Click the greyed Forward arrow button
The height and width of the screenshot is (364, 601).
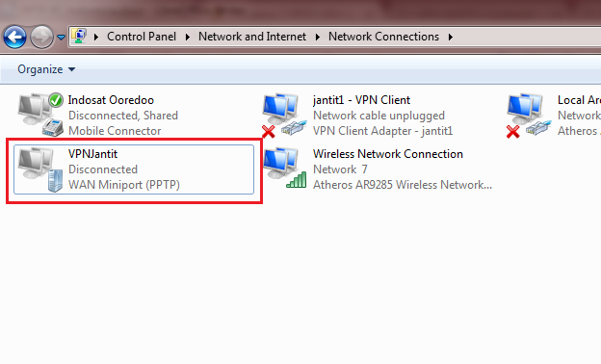41,38
